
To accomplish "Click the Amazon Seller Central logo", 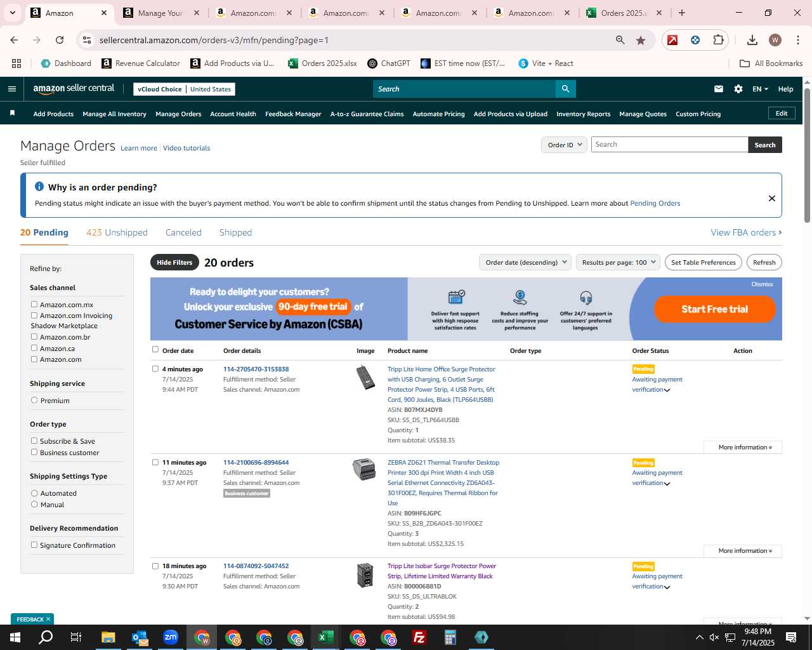I will pyautogui.click(x=74, y=89).
